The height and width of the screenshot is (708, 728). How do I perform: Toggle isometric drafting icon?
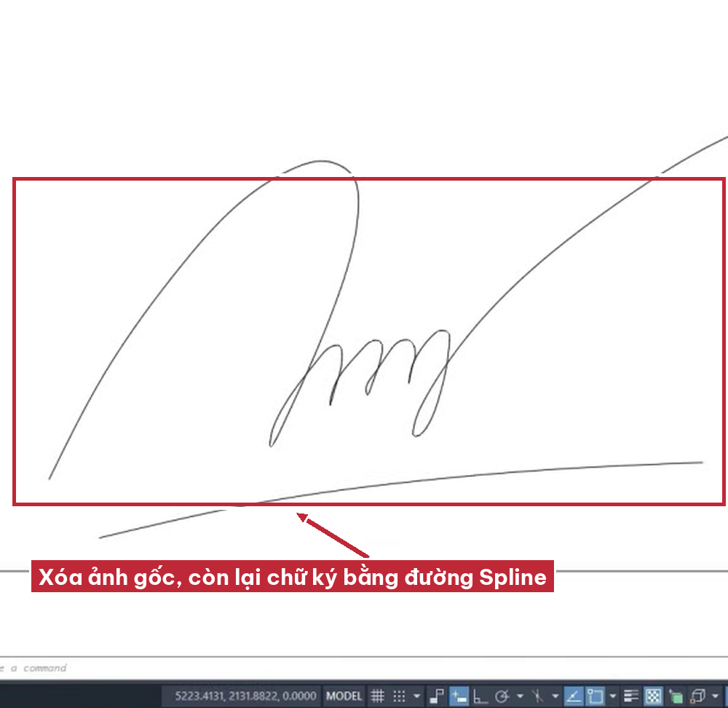click(x=538, y=696)
